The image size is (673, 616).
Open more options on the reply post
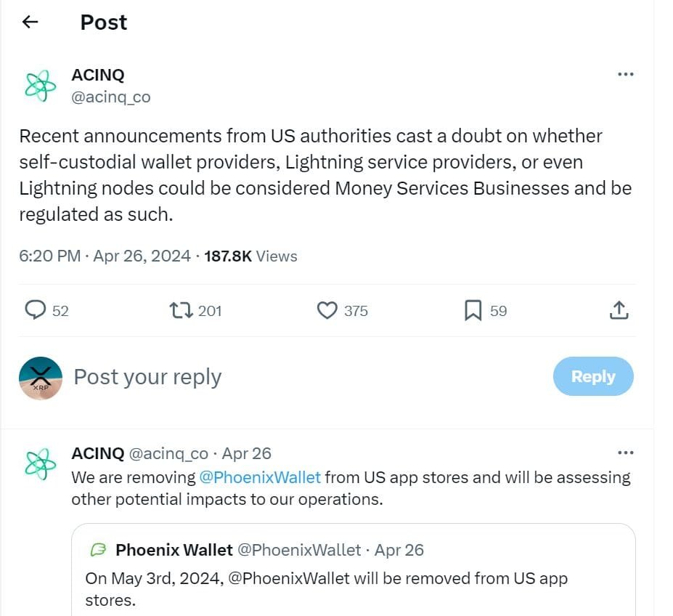pos(624,453)
